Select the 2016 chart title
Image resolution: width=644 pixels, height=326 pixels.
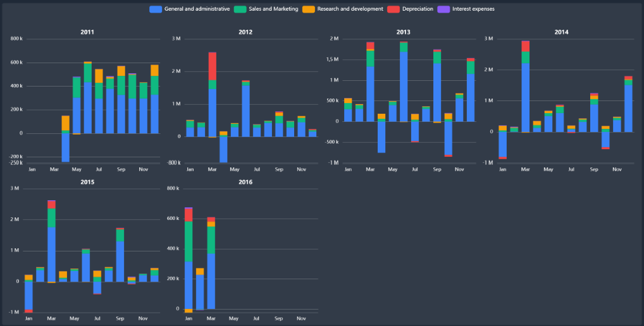245,182
